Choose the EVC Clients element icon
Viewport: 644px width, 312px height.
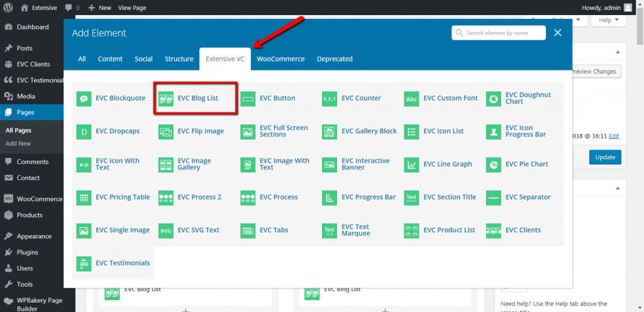494,230
